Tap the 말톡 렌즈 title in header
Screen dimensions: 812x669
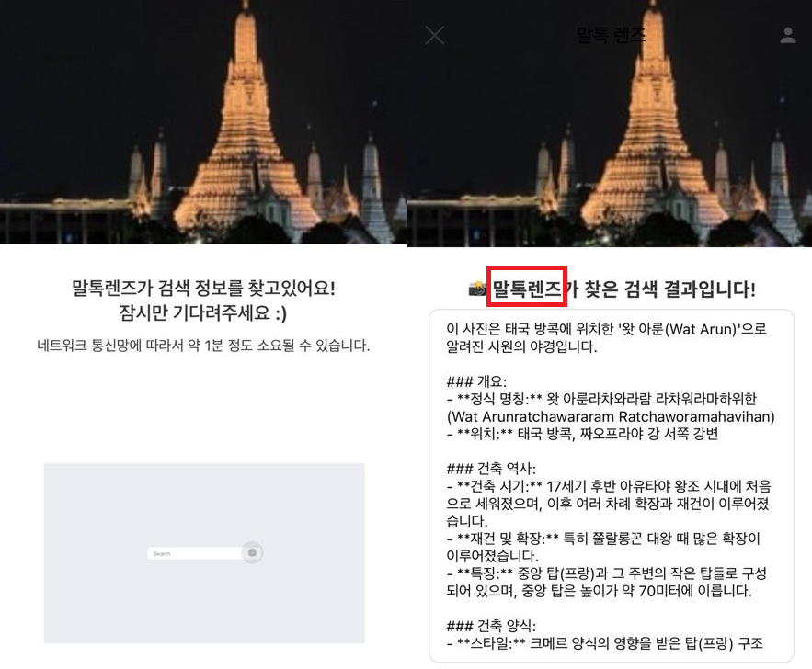tap(611, 35)
